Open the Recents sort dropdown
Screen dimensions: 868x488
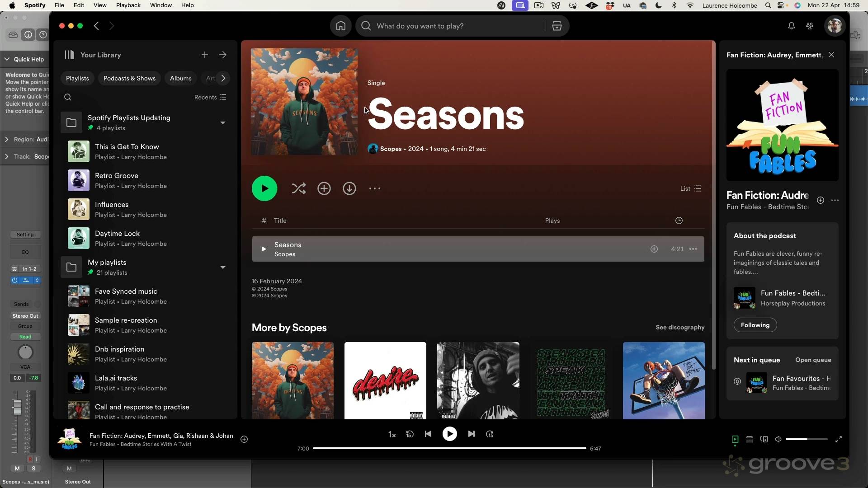210,97
